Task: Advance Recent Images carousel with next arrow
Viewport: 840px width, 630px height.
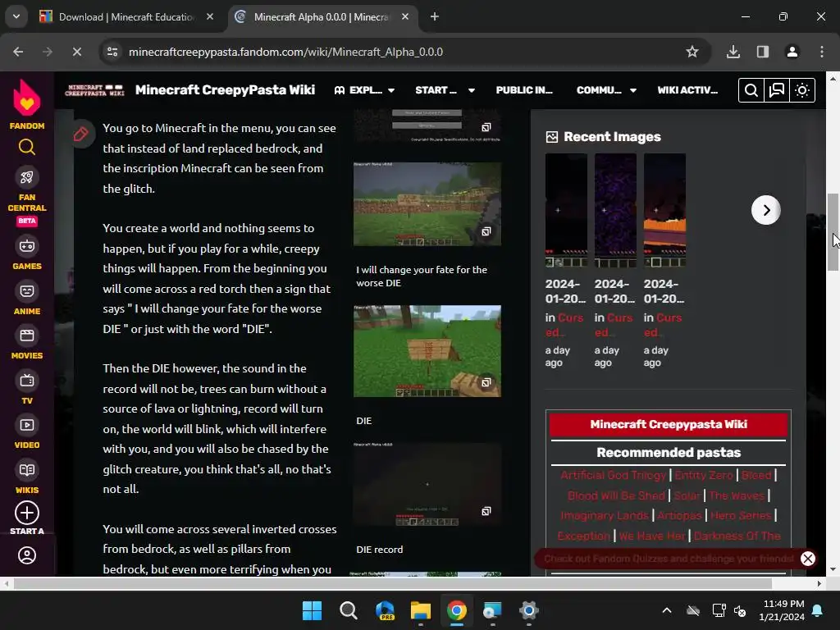Action: click(x=765, y=210)
